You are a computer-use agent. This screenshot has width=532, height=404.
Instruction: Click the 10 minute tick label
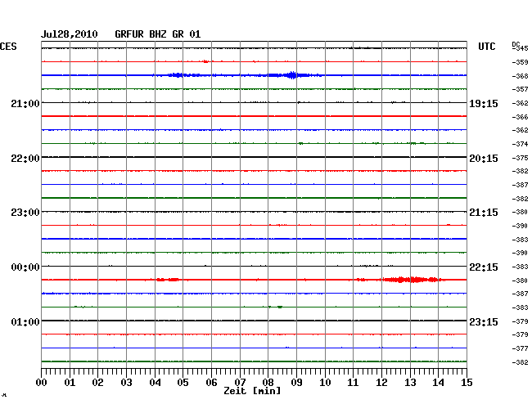[x=325, y=382]
